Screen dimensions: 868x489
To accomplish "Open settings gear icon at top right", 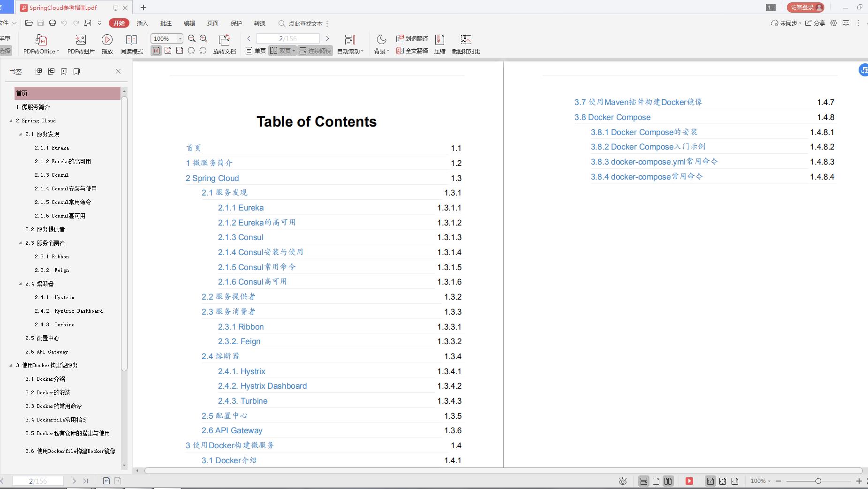I will (x=834, y=23).
